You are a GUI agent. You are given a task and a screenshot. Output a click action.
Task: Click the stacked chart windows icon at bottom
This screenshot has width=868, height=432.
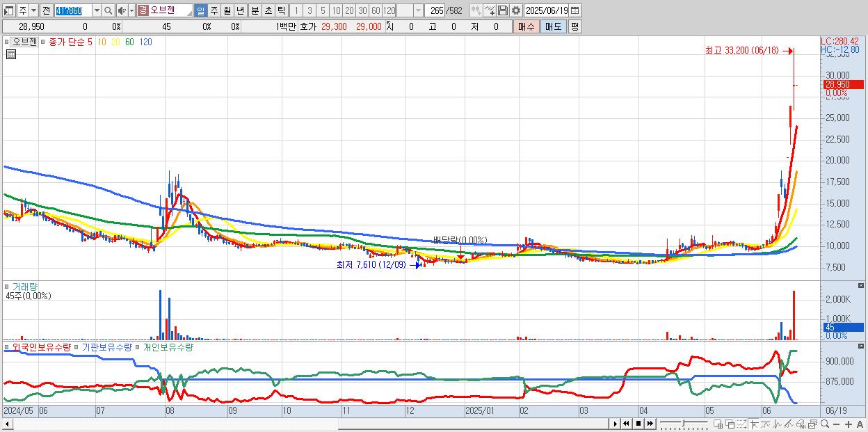(812, 424)
